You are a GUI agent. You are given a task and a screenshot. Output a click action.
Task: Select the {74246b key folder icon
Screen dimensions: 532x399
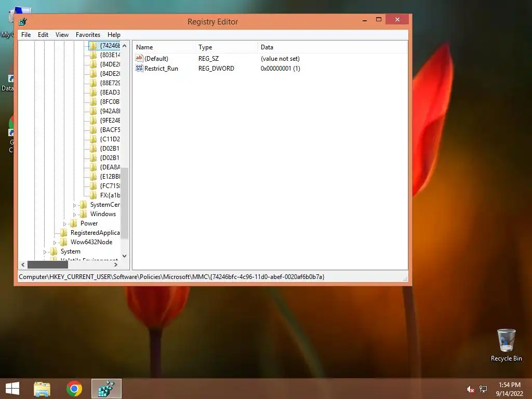(94, 46)
